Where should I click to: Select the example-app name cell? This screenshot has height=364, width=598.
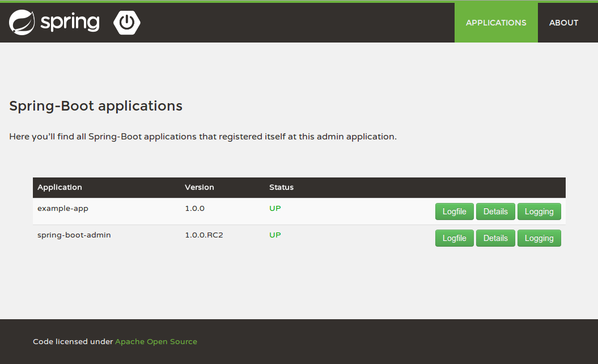click(63, 208)
